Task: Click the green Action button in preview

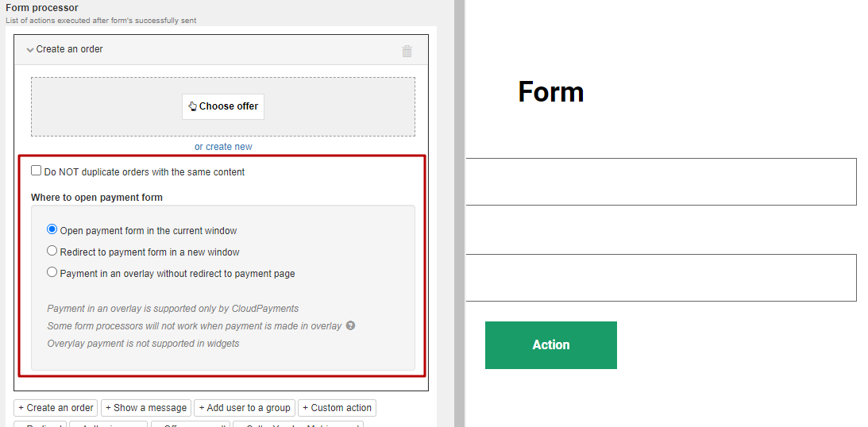Action: tap(551, 345)
